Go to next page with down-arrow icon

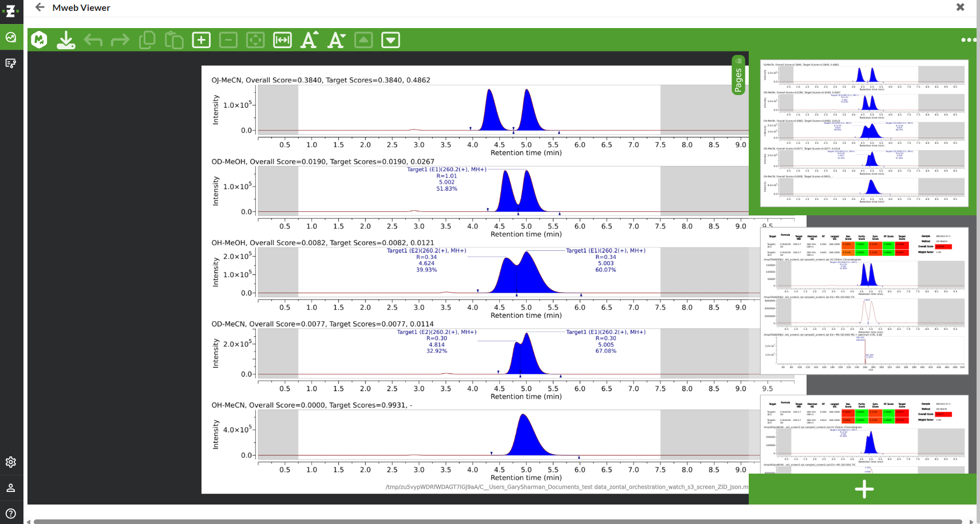pos(390,40)
